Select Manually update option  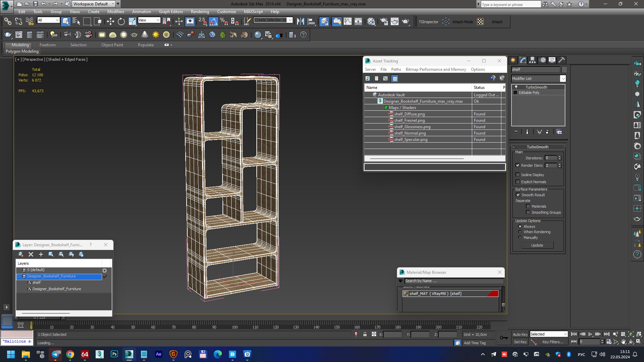tap(520, 238)
